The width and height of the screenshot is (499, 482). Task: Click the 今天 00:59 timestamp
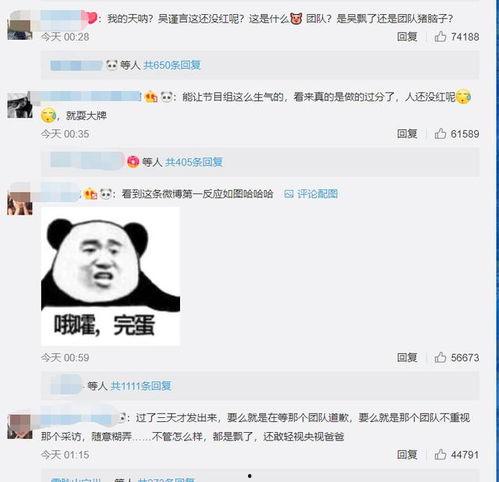click(x=65, y=358)
